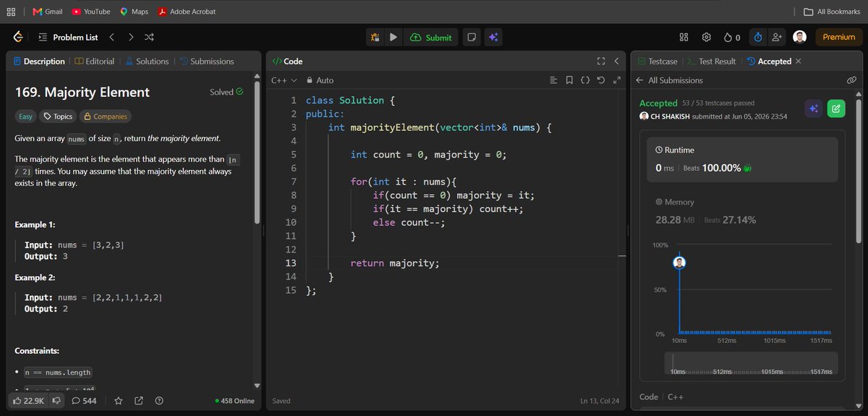Open CH SHAKISH submitter profile

(x=664, y=116)
